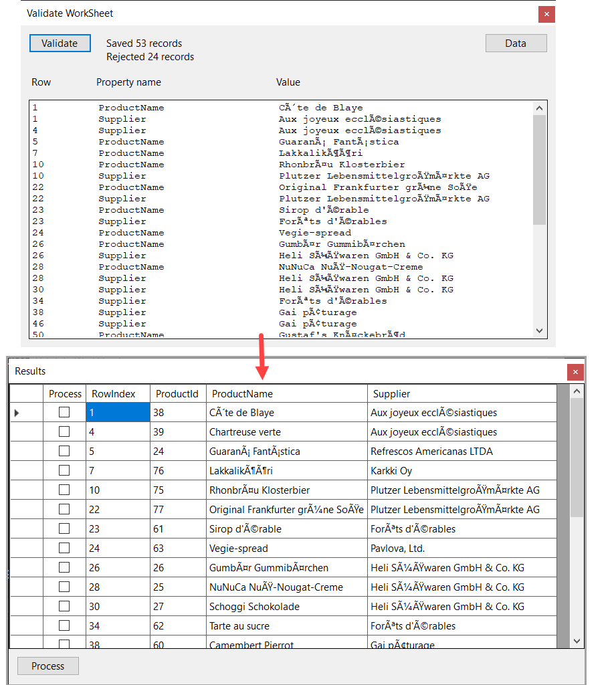Sort results by the ProductName column header
This screenshot has width=616, height=685.
[x=288, y=394]
